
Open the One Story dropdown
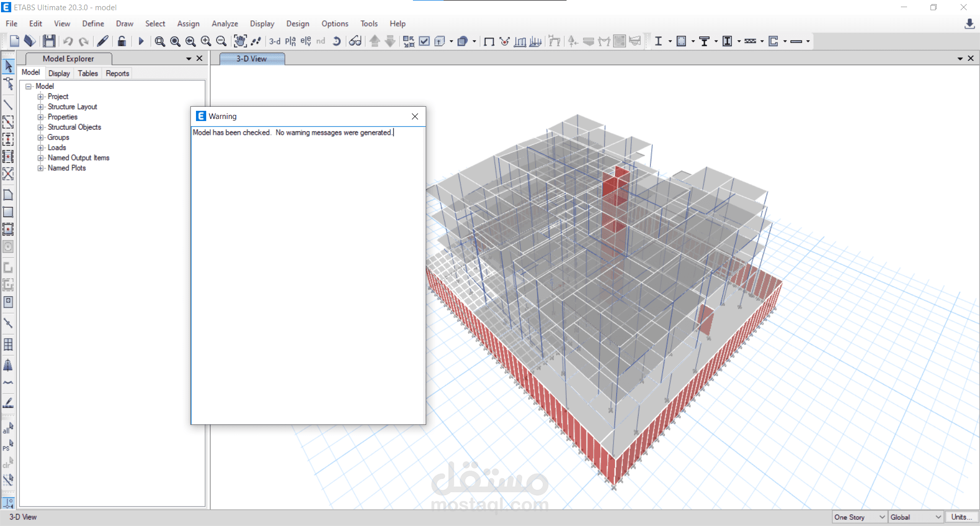pyautogui.click(x=860, y=517)
